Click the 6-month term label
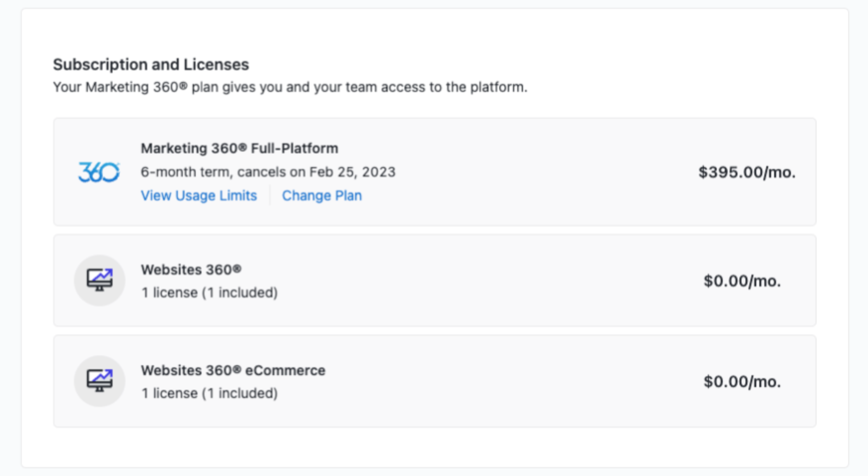The height and width of the screenshot is (476, 868). coord(185,172)
